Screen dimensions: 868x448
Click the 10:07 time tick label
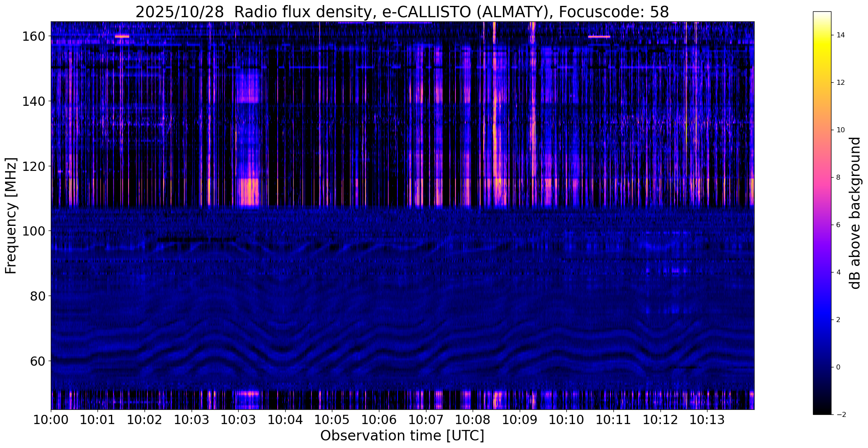point(426,419)
